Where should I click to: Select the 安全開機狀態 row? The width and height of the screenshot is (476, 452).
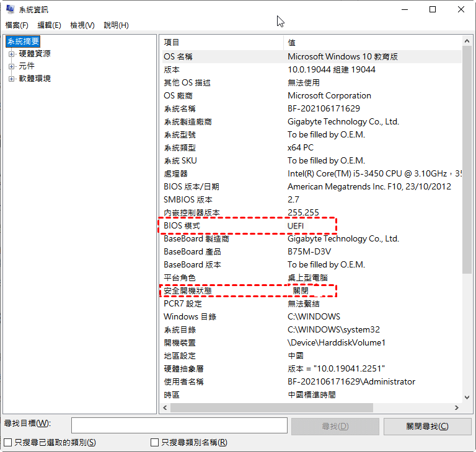312,290
